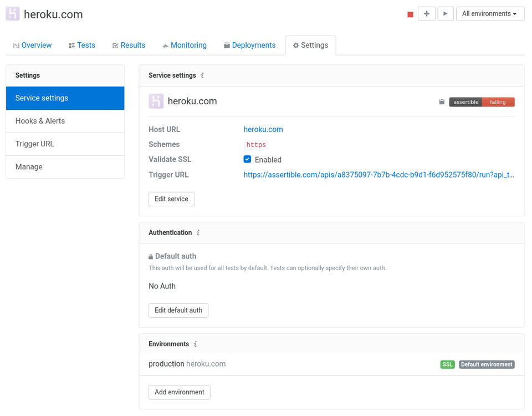Go to the Results tab

[129, 45]
